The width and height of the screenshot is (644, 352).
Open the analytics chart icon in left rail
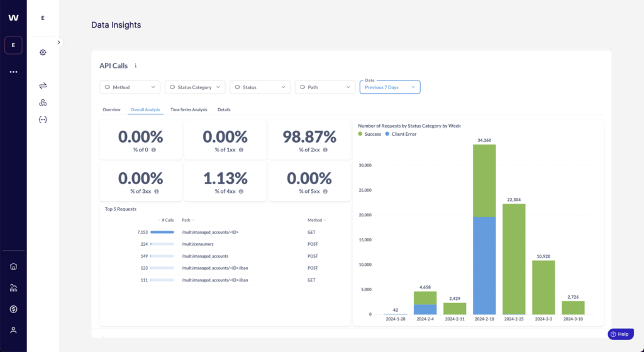click(x=13, y=288)
